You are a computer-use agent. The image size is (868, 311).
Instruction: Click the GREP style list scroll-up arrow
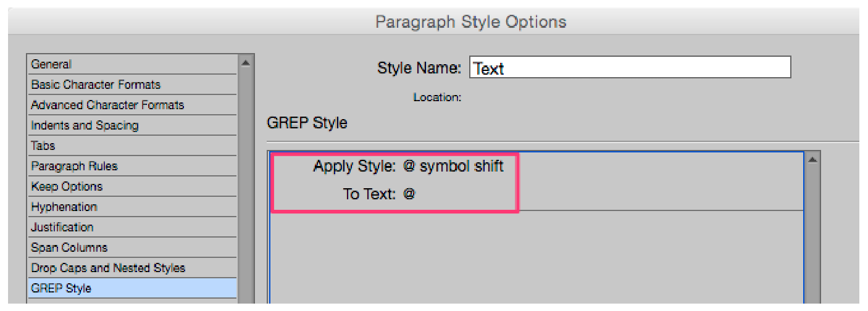point(812,160)
